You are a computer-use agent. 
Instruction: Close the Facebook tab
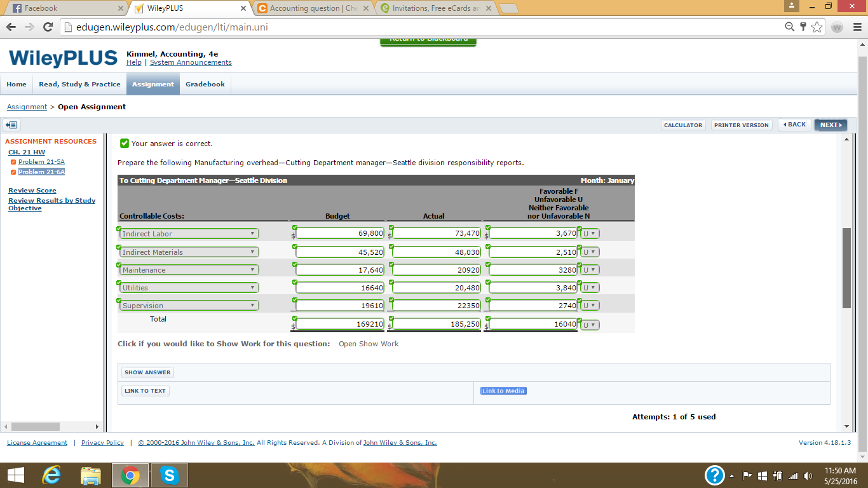121,9
